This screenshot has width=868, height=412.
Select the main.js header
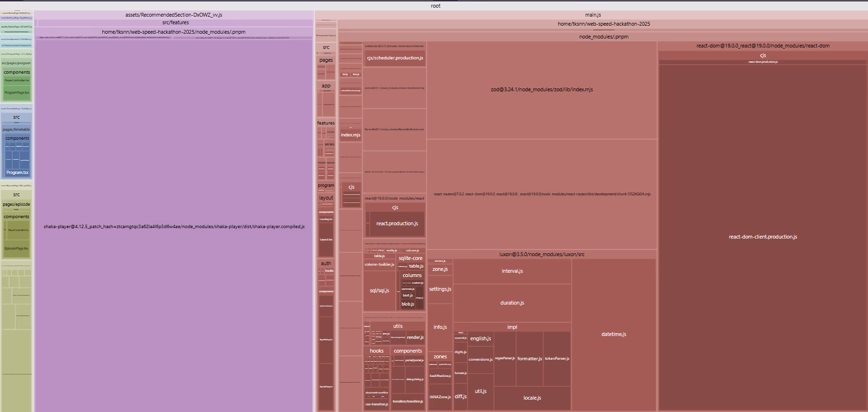point(593,15)
